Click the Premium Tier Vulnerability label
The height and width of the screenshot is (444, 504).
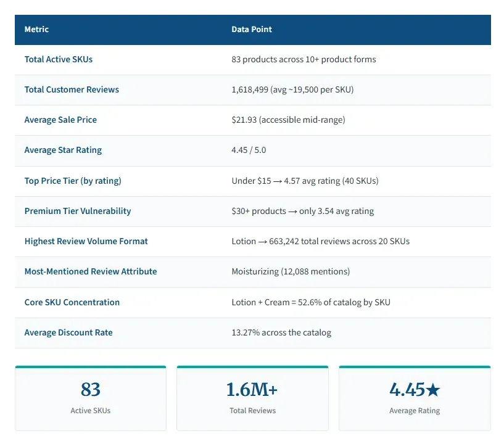78,211
